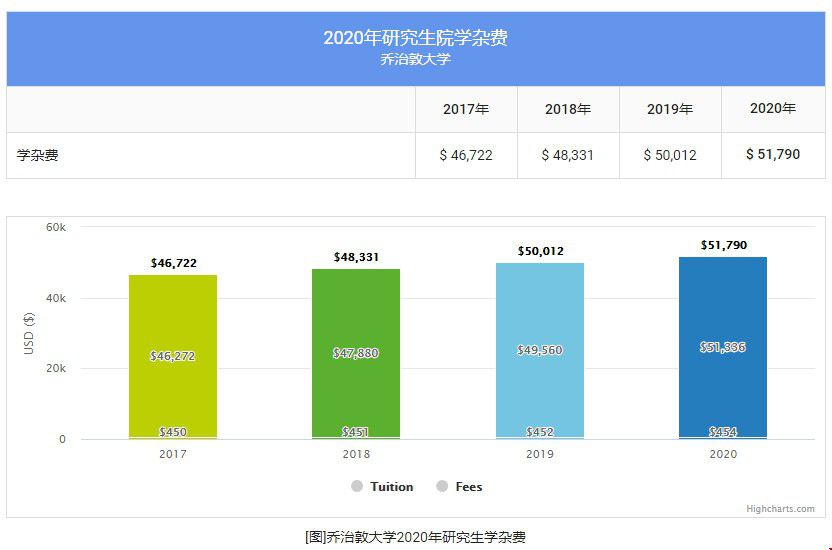Select the 2020年 column header
Image resolution: width=832 pixels, height=550 pixels.
pos(773,109)
